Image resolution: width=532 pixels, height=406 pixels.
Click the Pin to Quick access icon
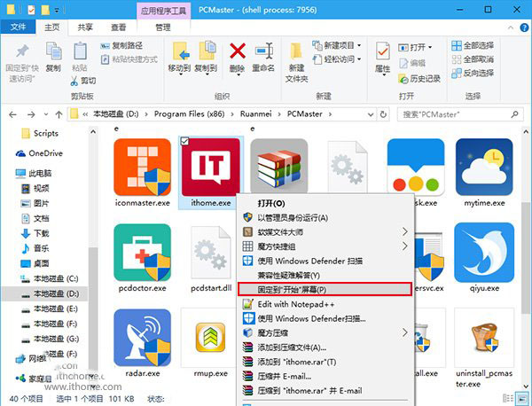(22, 51)
